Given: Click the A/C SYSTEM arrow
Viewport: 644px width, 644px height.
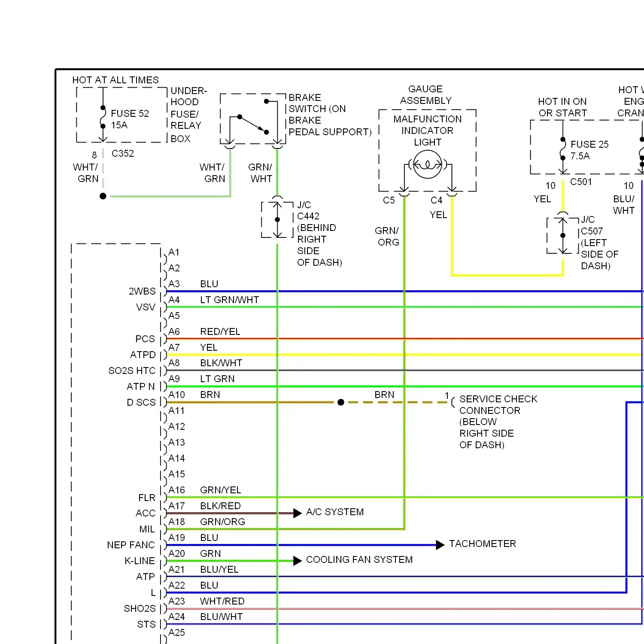Looking at the screenshot, I should pyautogui.click(x=298, y=513).
